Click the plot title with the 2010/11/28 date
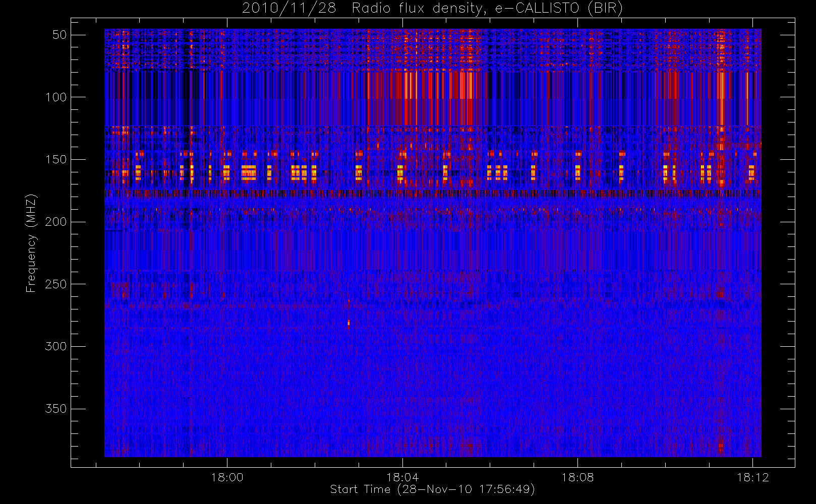 click(432, 9)
